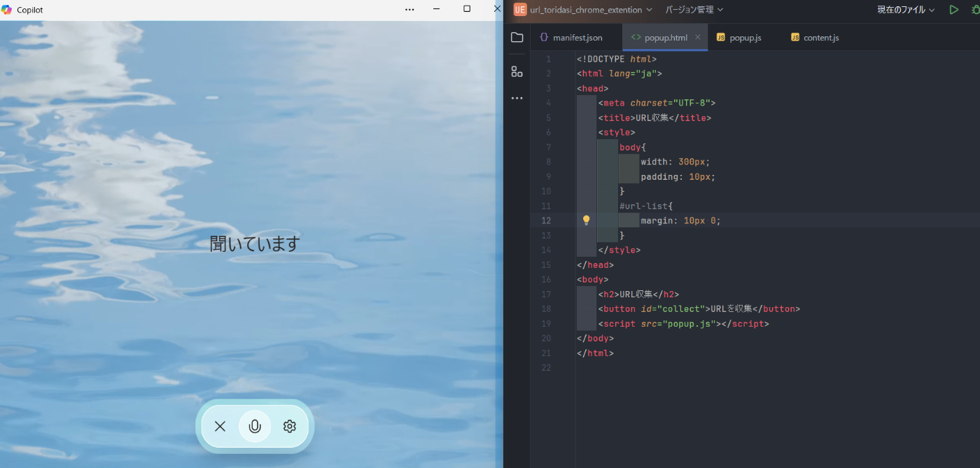Click the <h2>URL収集</h2> line
Viewport: 980px width, 468px height.
[638, 295]
